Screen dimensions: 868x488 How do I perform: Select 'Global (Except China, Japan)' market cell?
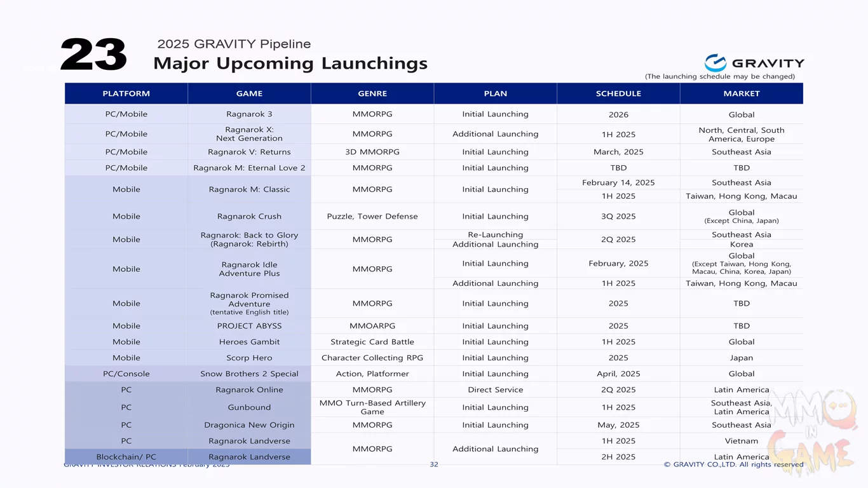pyautogui.click(x=742, y=216)
